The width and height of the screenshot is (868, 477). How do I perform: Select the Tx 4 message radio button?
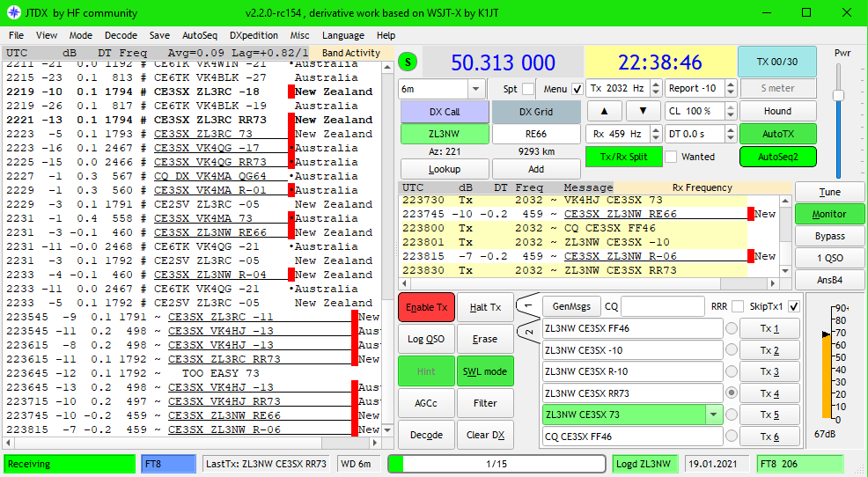point(731,393)
